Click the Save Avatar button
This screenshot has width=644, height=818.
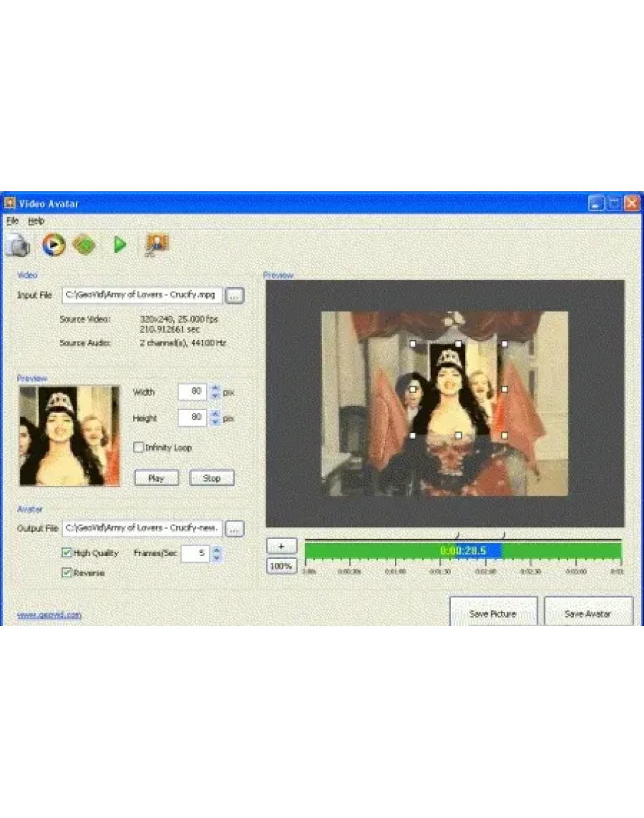[588, 613]
